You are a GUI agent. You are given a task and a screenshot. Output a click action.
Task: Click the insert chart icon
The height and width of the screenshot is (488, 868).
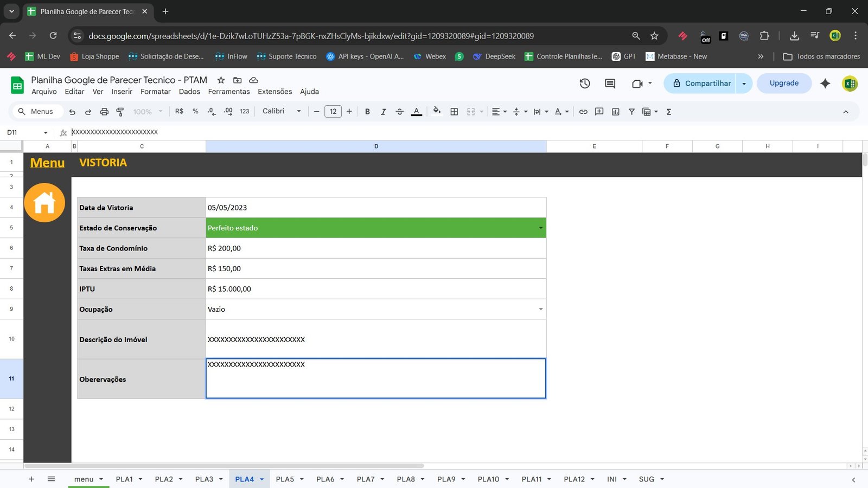[x=616, y=111]
